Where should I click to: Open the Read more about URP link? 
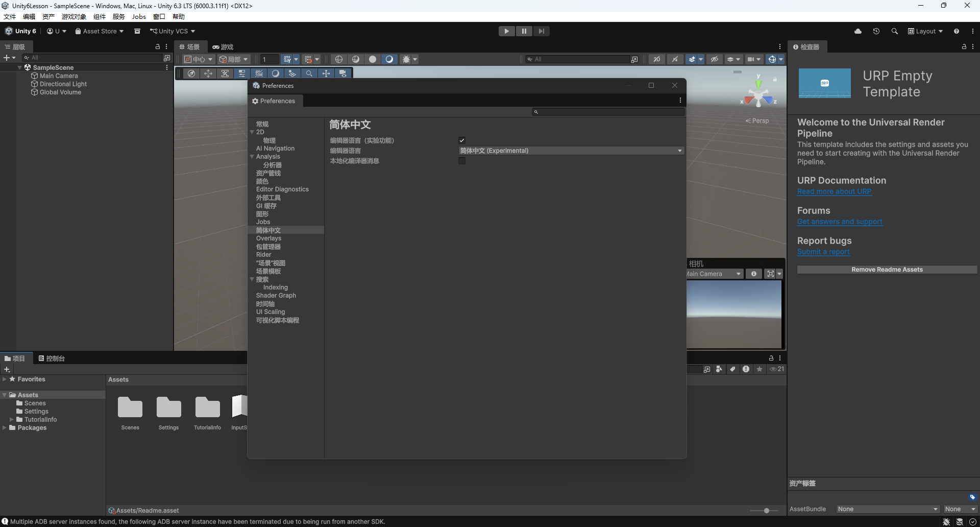point(835,191)
